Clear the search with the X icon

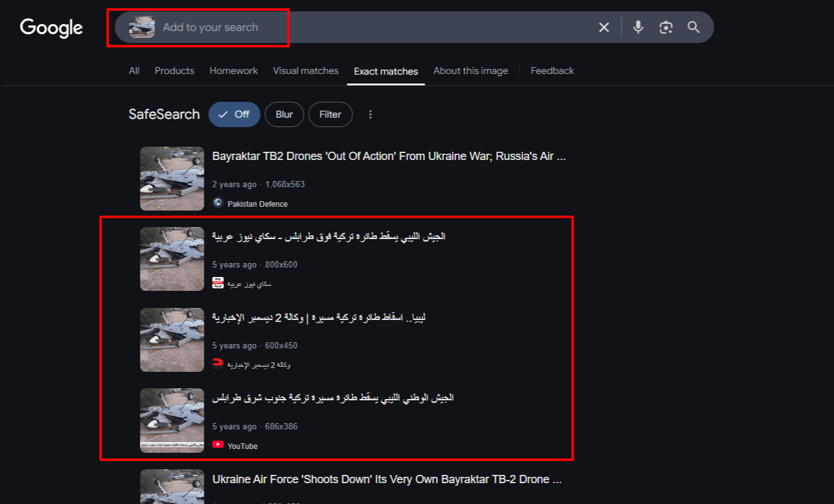point(604,27)
